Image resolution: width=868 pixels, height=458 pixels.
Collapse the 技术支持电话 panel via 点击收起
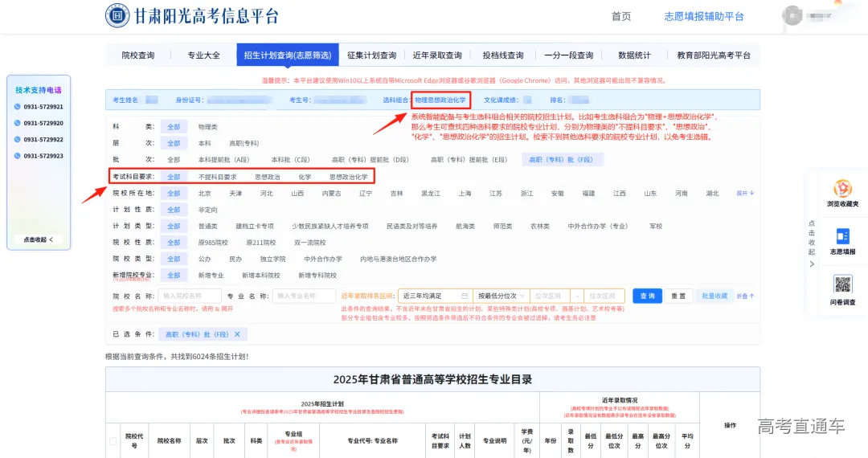pyautogui.click(x=39, y=239)
